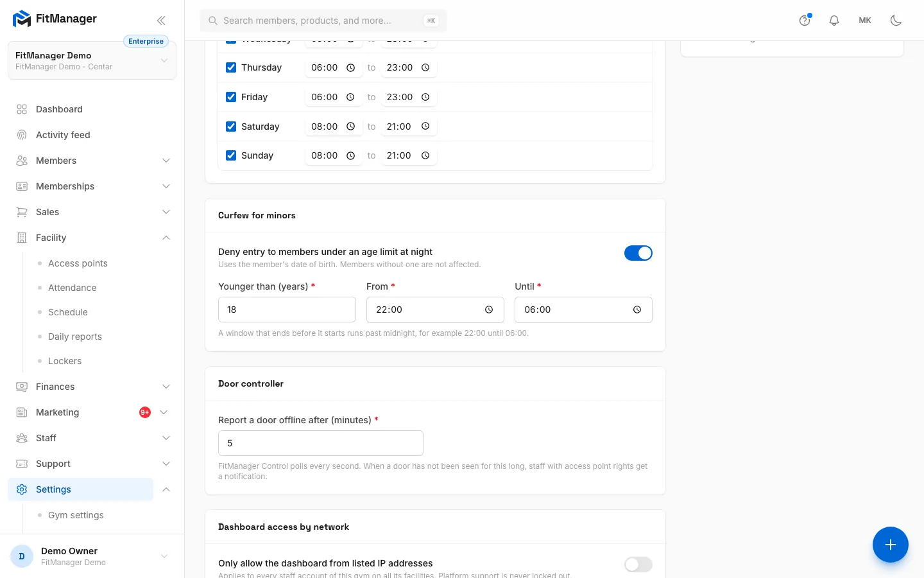Click the door offline minutes field
Image resolution: width=924 pixels, height=578 pixels.
coord(321,443)
